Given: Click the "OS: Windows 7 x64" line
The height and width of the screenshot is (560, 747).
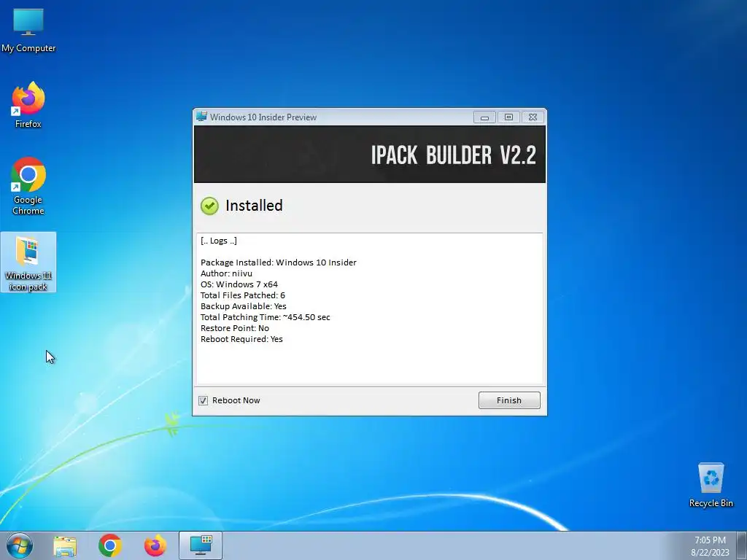Looking at the screenshot, I should 239,284.
